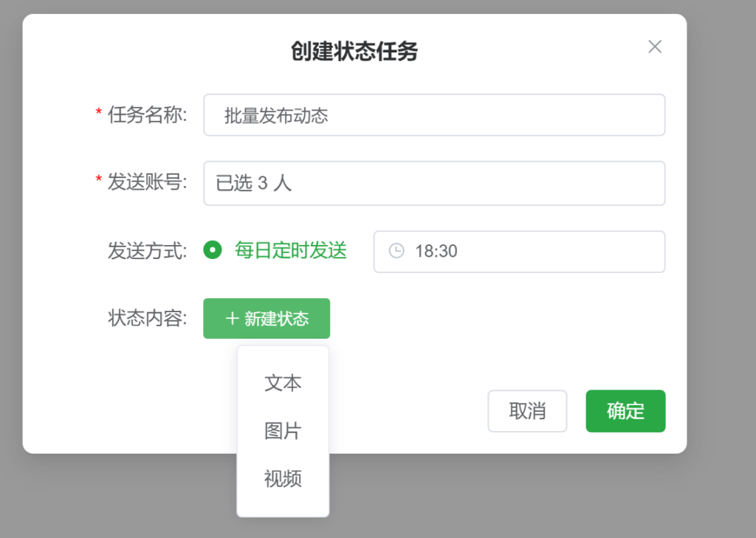Click the clock icon in time field
This screenshot has height=538, width=756.
(x=396, y=251)
